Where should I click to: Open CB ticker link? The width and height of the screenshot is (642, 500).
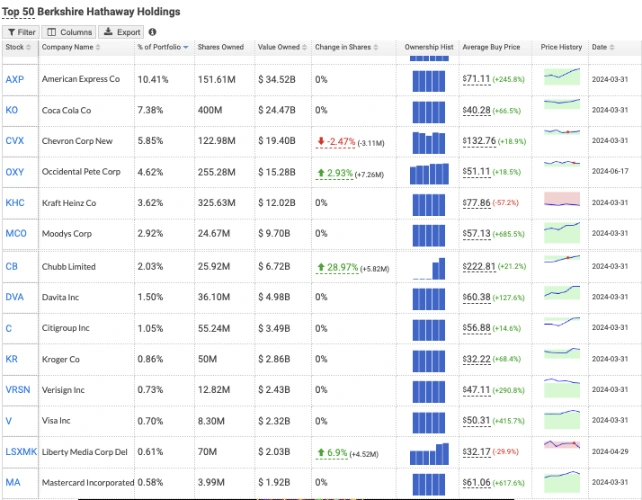pos(11,267)
